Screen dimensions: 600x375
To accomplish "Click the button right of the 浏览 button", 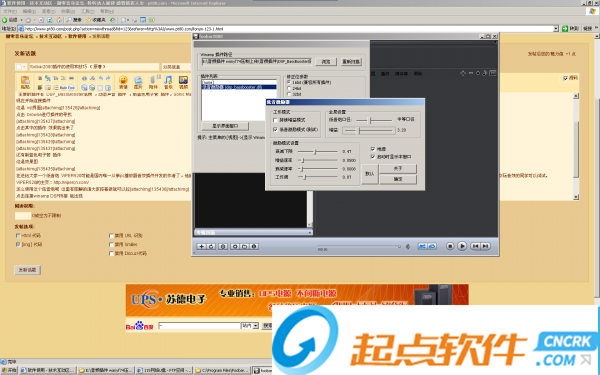I will tap(351, 62).
